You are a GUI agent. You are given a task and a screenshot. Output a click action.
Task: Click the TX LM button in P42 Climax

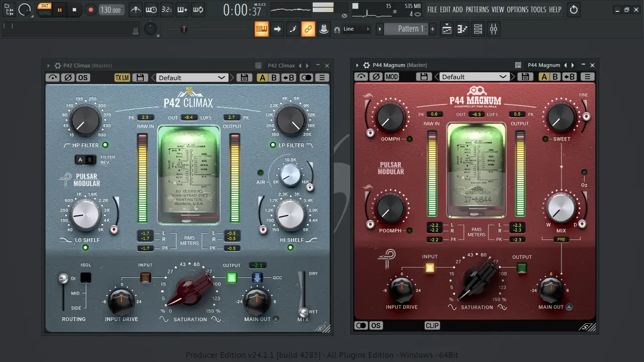point(122,78)
